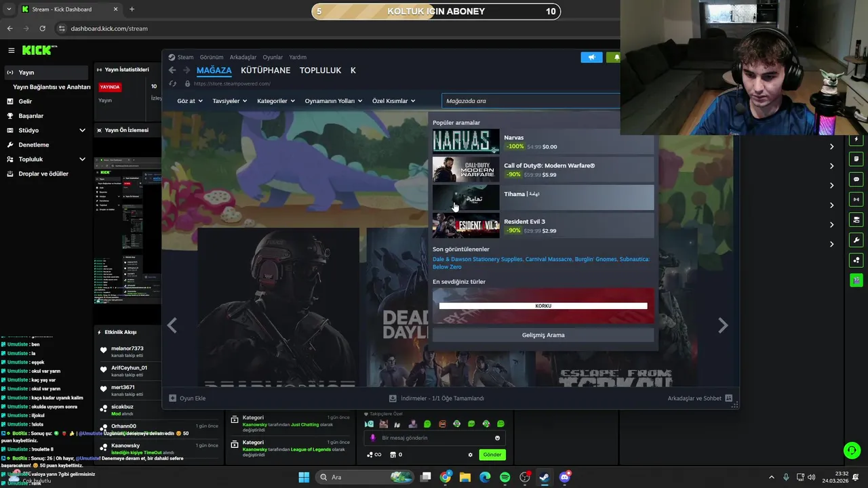This screenshot has width=868, height=488.
Task: Click the Yayın Ön İzlemesi preview thumbnail
Action: point(127,230)
